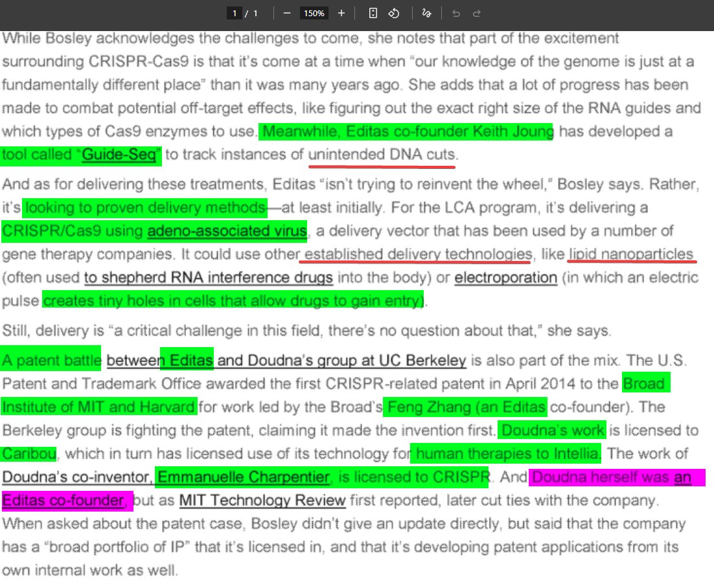Open the electroporation hyperlink
Screen dimensions: 714x588
[505, 277]
